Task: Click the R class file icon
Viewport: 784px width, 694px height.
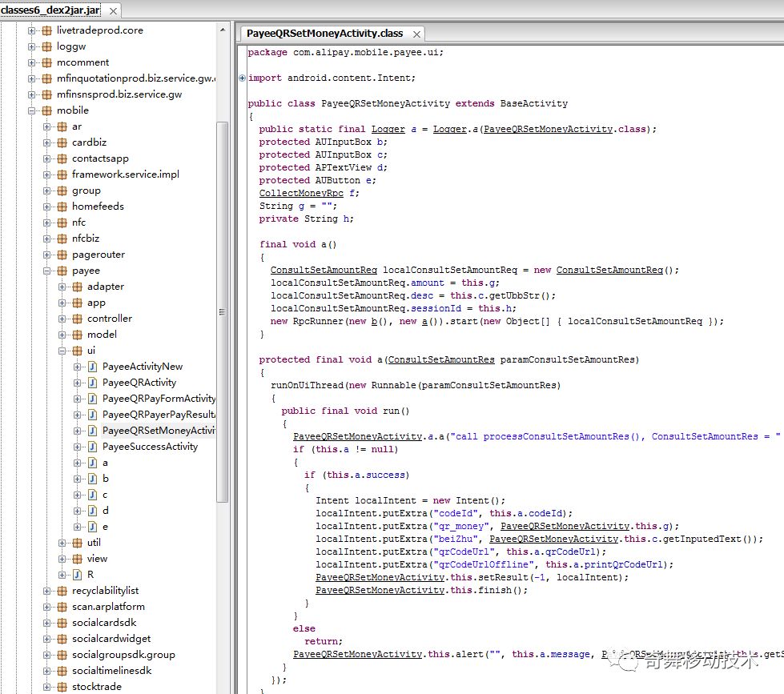Action: coord(77,575)
